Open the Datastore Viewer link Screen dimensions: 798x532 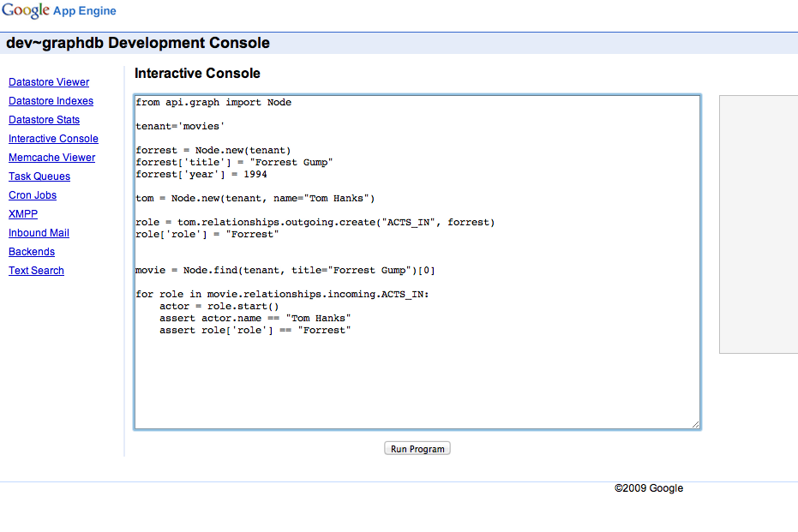[49, 82]
